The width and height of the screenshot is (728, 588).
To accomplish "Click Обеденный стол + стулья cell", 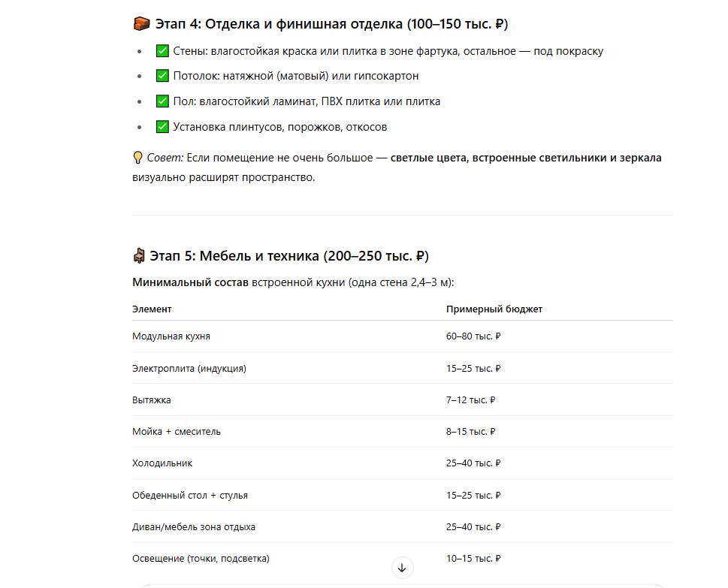I will point(190,495).
